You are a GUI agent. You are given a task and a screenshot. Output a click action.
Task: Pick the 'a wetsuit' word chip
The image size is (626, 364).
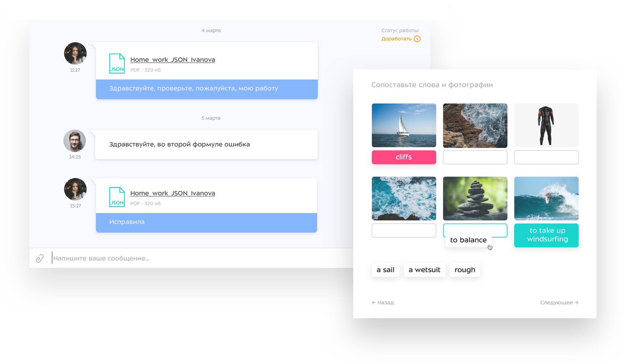click(x=424, y=270)
